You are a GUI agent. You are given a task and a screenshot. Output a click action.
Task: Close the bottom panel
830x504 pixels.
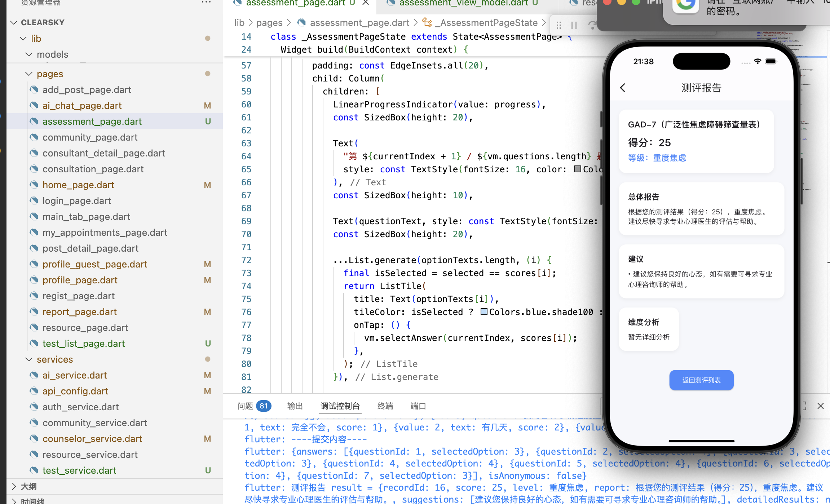[x=821, y=406]
